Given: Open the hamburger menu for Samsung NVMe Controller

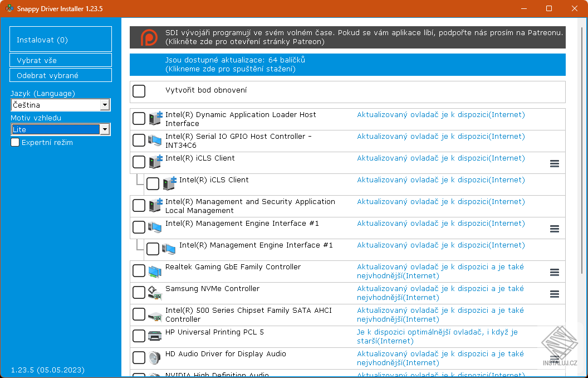Looking at the screenshot, I should pos(554,294).
